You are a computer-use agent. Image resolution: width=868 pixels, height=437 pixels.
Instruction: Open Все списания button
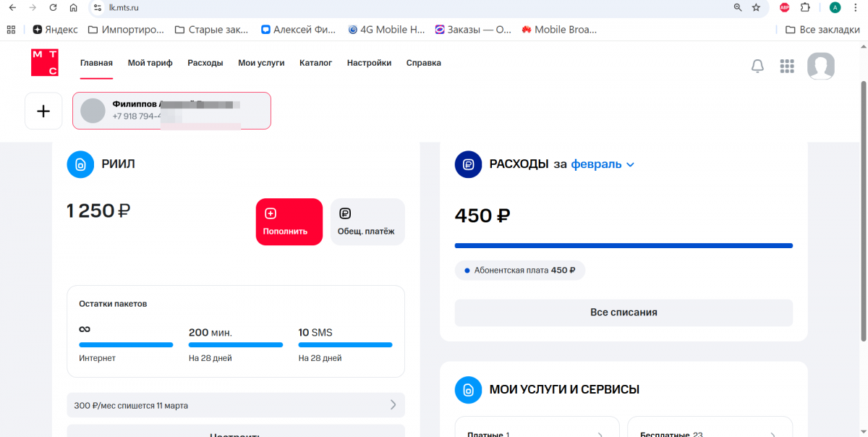tap(623, 313)
